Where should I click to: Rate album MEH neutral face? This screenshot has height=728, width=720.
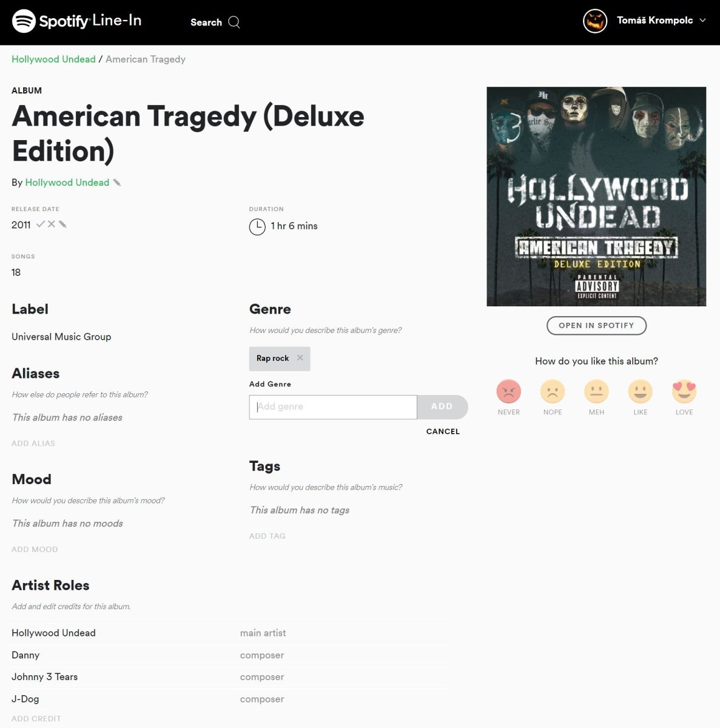pyautogui.click(x=596, y=392)
